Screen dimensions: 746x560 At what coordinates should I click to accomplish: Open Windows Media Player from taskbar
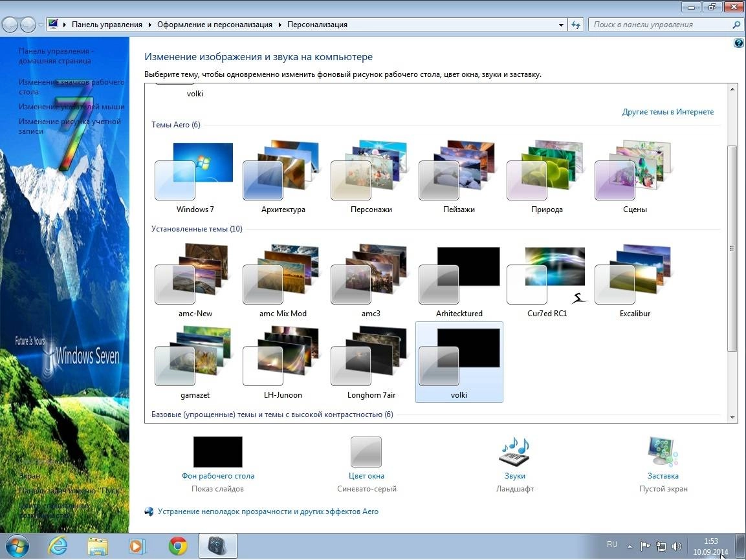coord(137,546)
